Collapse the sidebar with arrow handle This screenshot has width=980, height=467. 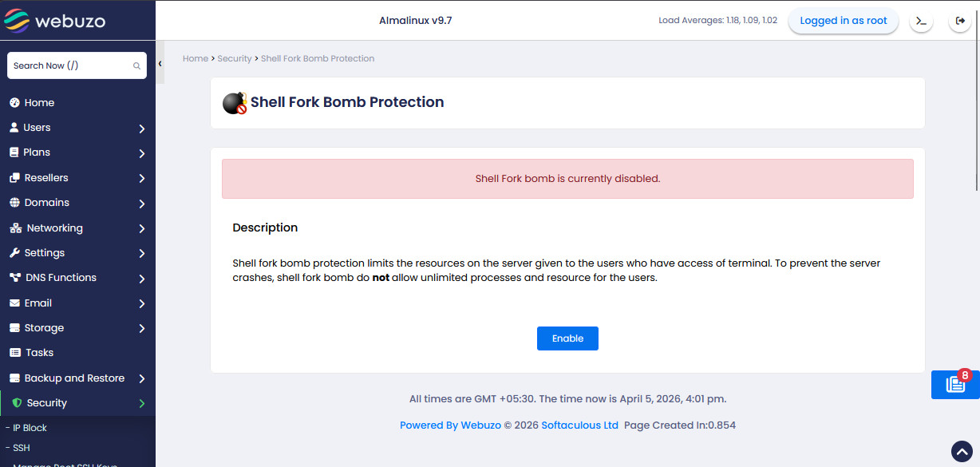pos(160,64)
